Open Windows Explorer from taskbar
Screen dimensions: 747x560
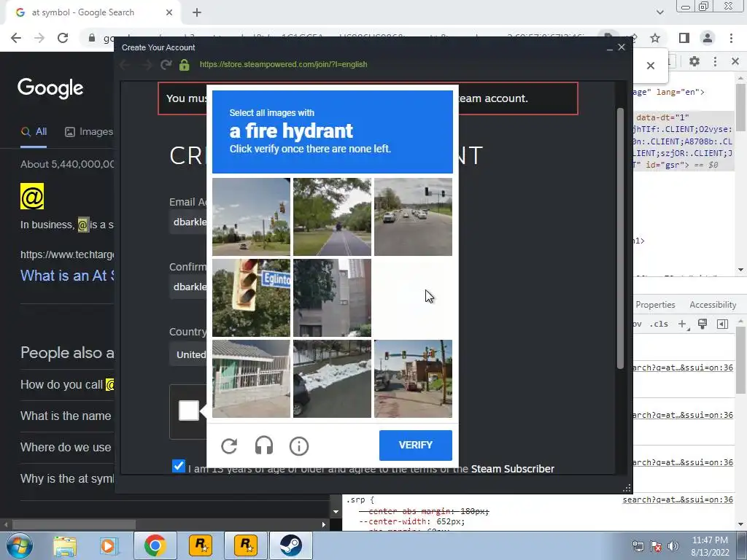point(65,546)
